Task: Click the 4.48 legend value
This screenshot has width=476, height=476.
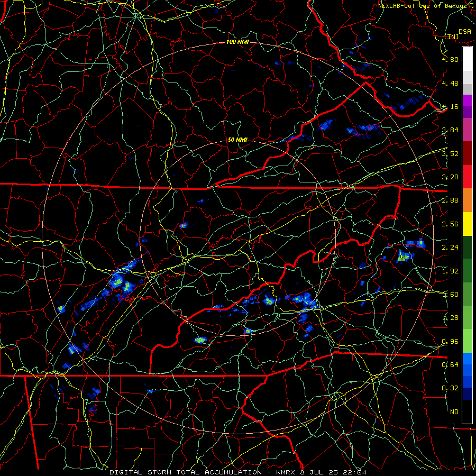Action: tap(450, 83)
